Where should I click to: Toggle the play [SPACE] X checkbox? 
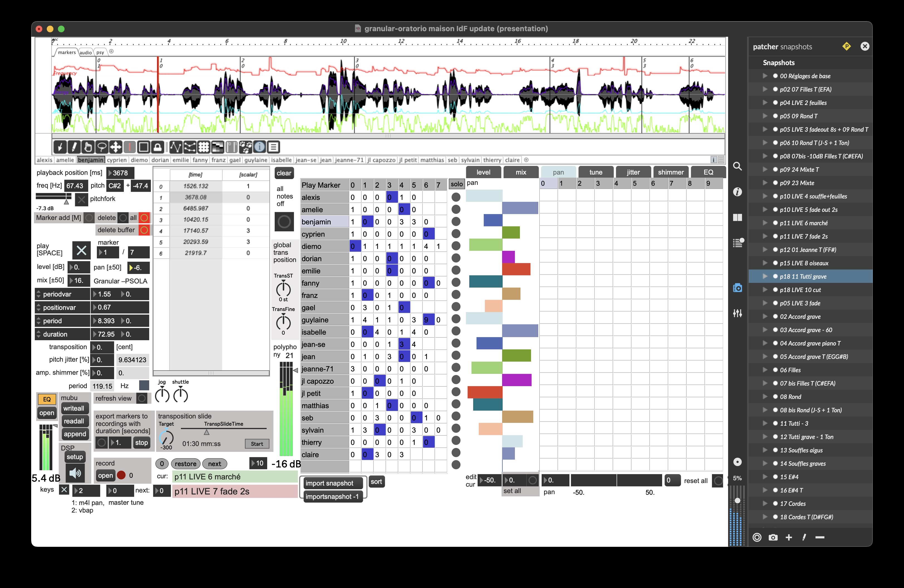tap(81, 250)
